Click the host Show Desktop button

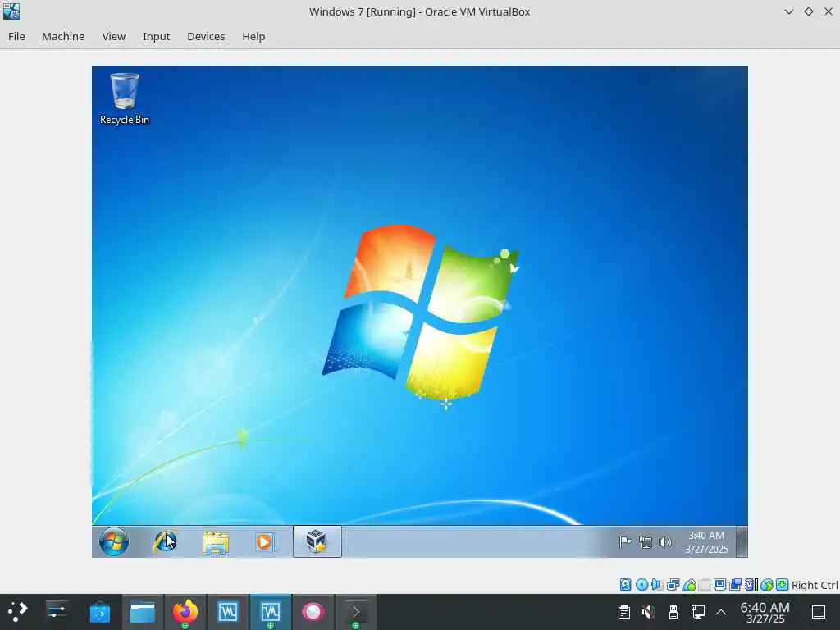(x=819, y=612)
